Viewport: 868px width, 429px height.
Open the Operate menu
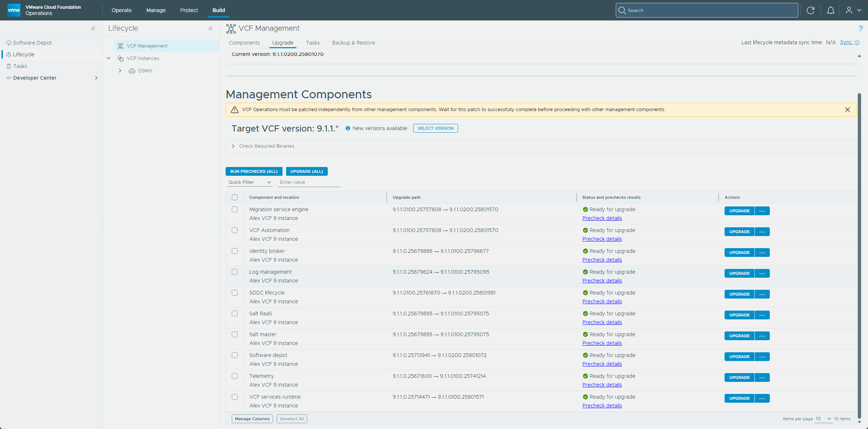click(x=122, y=10)
